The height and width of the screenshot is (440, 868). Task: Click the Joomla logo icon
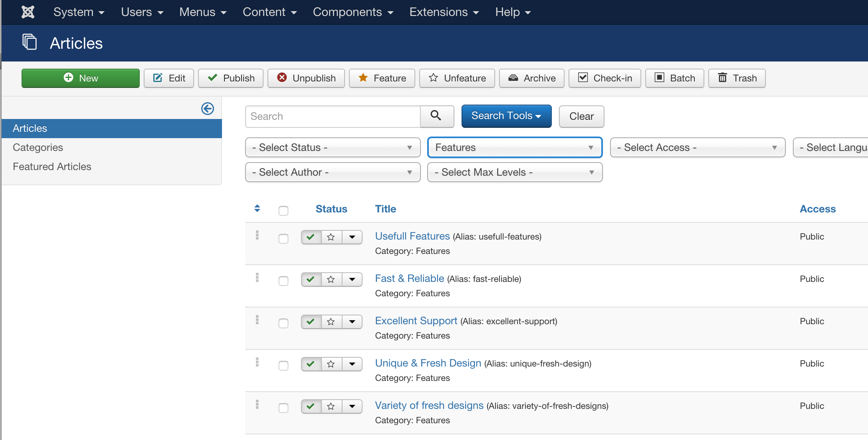coord(28,12)
